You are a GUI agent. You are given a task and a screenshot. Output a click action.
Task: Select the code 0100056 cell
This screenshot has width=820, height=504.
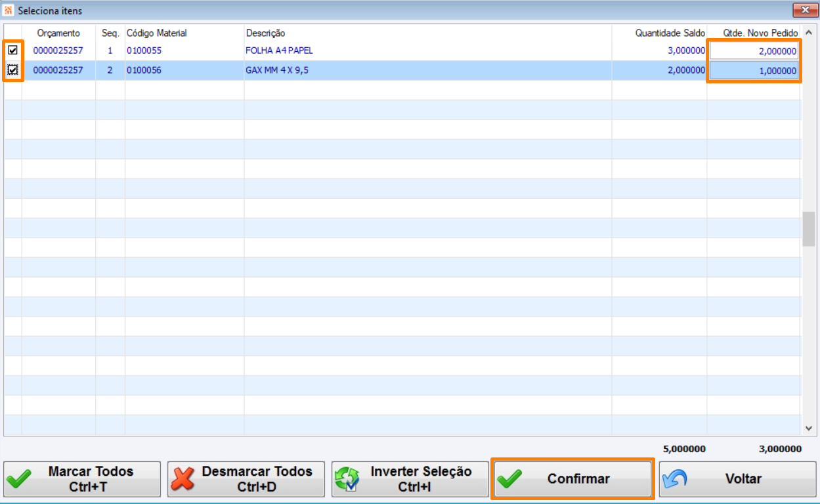pyautogui.click(x=144, y=70)
